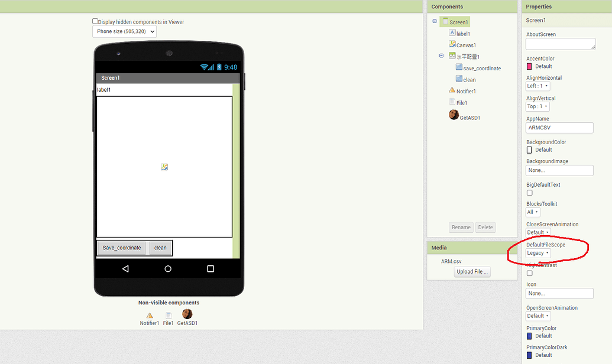Open the PrimaryColor swatch

pos(529,336)
